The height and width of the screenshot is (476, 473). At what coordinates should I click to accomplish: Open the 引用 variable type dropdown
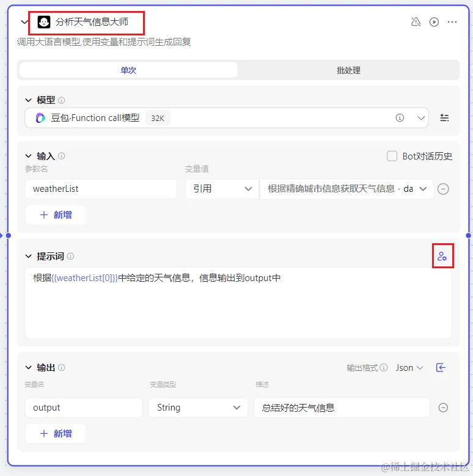pos(222,189)
